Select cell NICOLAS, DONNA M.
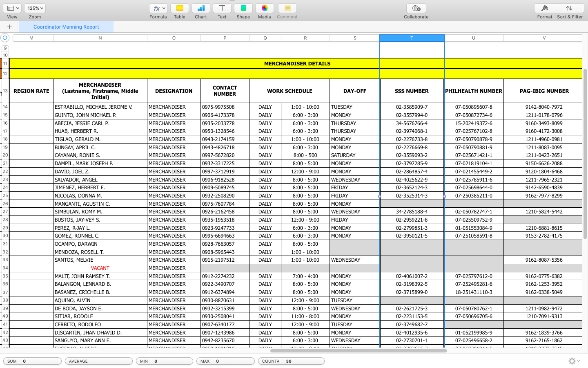 click(x=100, y=196)
